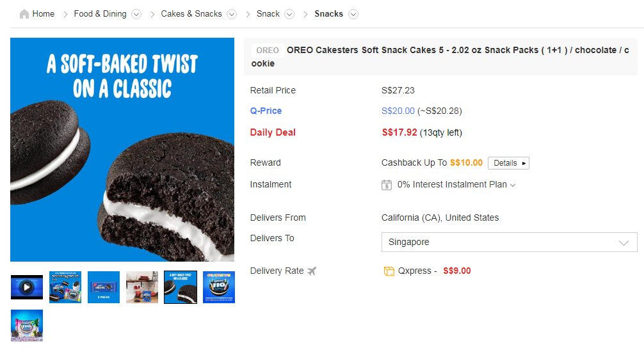Navigate to Cakes & Snacks category
Viewport: 644px width, 348px height.
[x=191, y=14]
